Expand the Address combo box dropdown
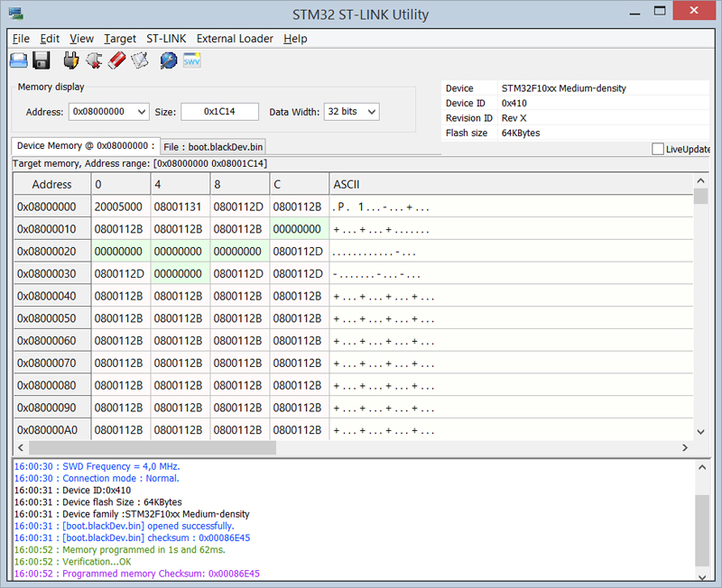Screen dimensions: 722x588 (142, 112)
